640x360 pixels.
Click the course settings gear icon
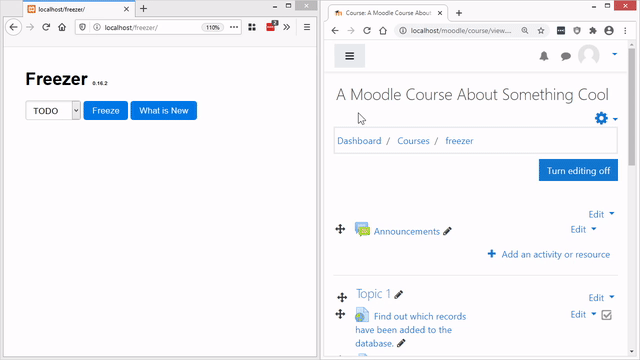click(601, 118)
